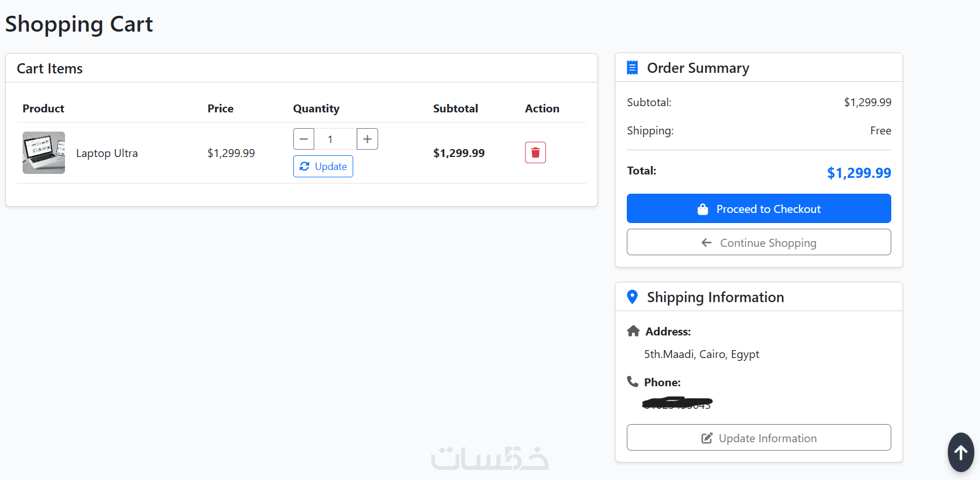
Task: Click the phone icon beside Phone
Action: pos(632,382)
